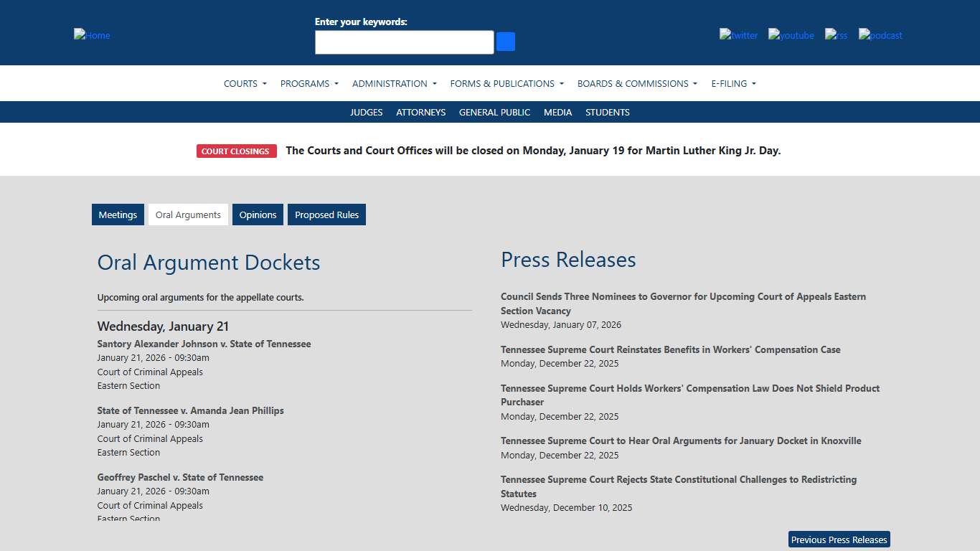Open Santory Alexander Johnson case docket
The width and height of the screenshot is (980, 551).
tap(204, 344)
